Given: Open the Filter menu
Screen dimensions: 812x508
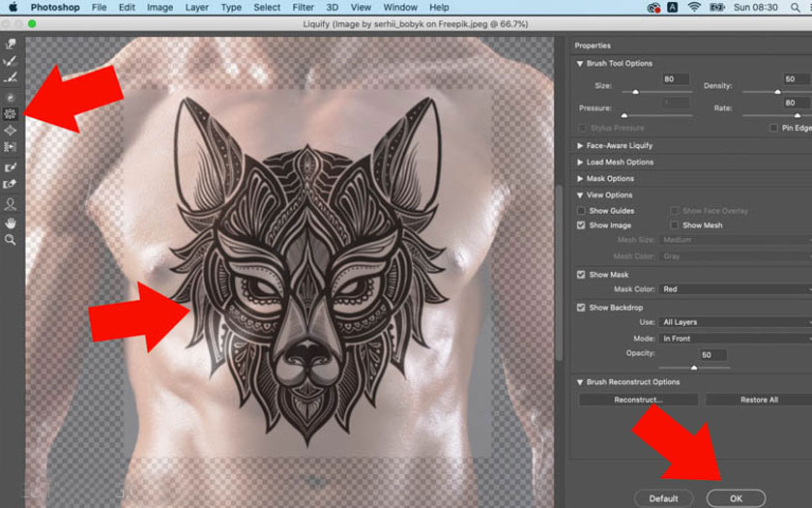Looking at the screenshot, I should [x=304, y=8].
